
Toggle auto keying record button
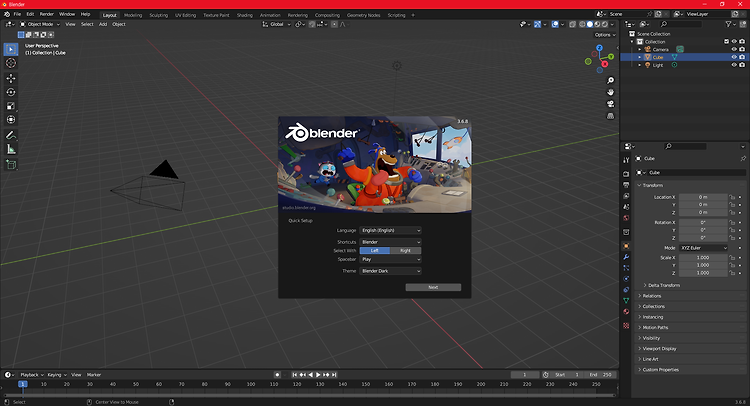tap(277, 375)
